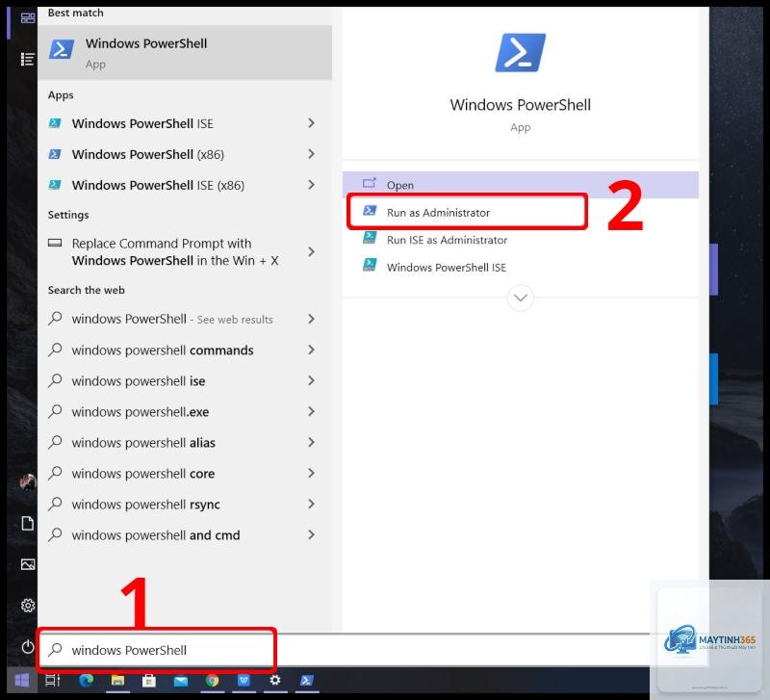Search web for windows powershell commands
770x700 pixels.
point(185,350)
